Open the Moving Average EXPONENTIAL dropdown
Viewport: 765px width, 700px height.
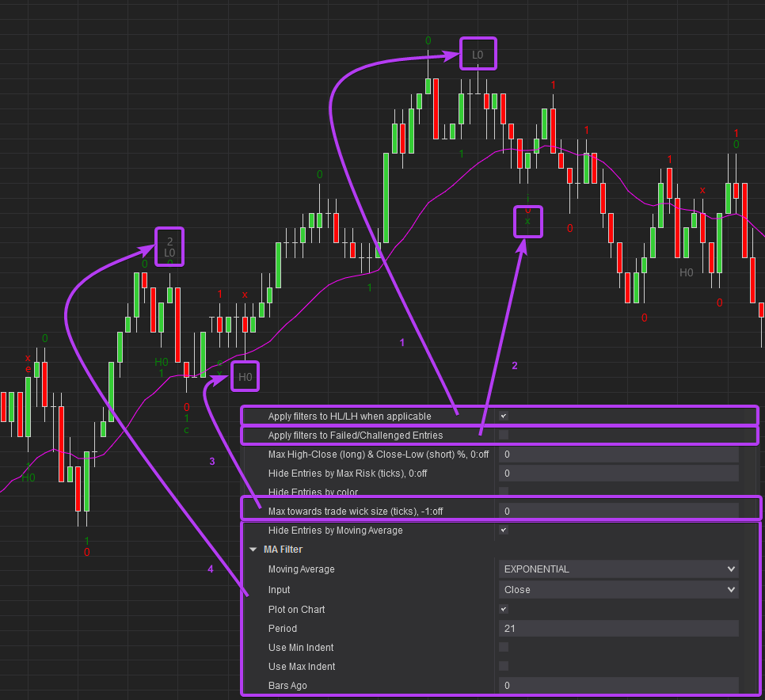(618, 569)
